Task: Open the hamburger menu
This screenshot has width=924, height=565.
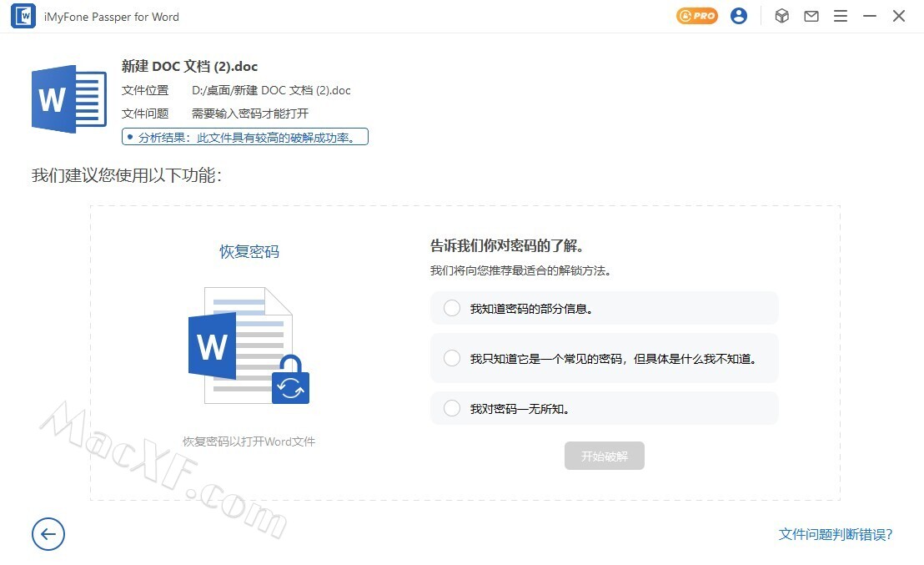Action: (x=841, y=16)
